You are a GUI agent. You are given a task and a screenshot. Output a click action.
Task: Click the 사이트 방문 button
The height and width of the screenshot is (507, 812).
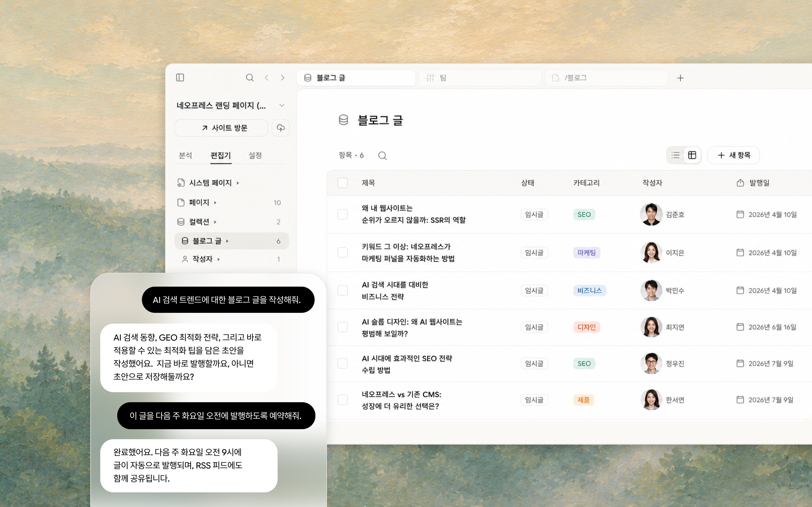(222, 128)
